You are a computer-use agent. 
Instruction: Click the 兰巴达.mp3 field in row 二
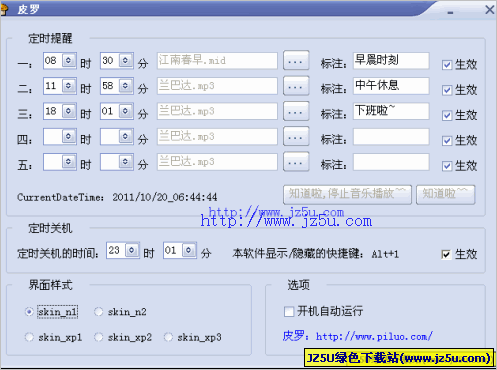[217, 86]
